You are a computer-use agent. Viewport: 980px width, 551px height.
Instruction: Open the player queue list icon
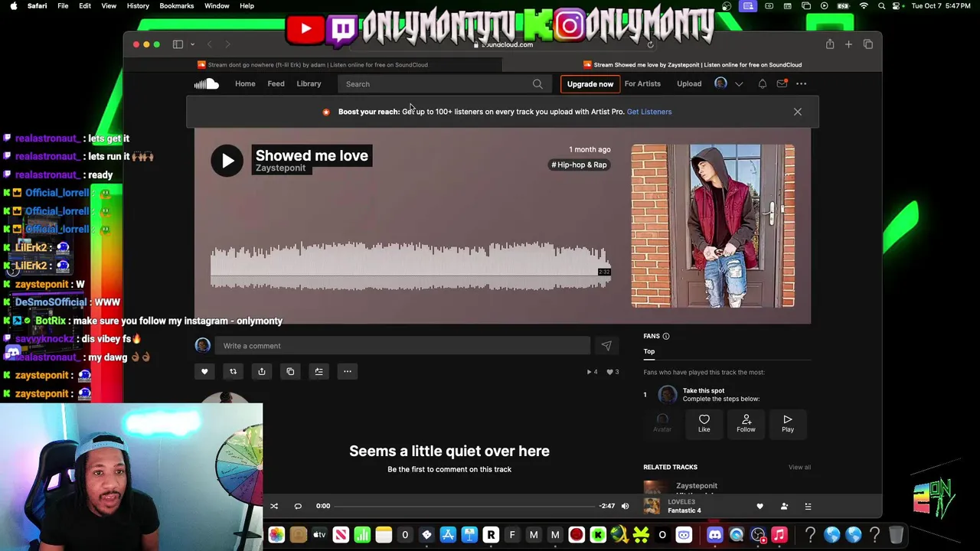[x=808, y=506]
